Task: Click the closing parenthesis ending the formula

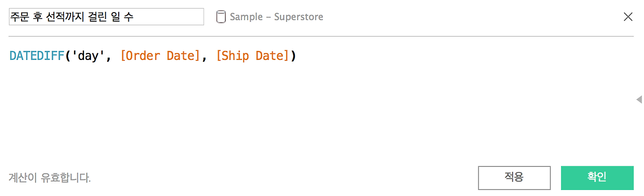Action: pos(293,56)
